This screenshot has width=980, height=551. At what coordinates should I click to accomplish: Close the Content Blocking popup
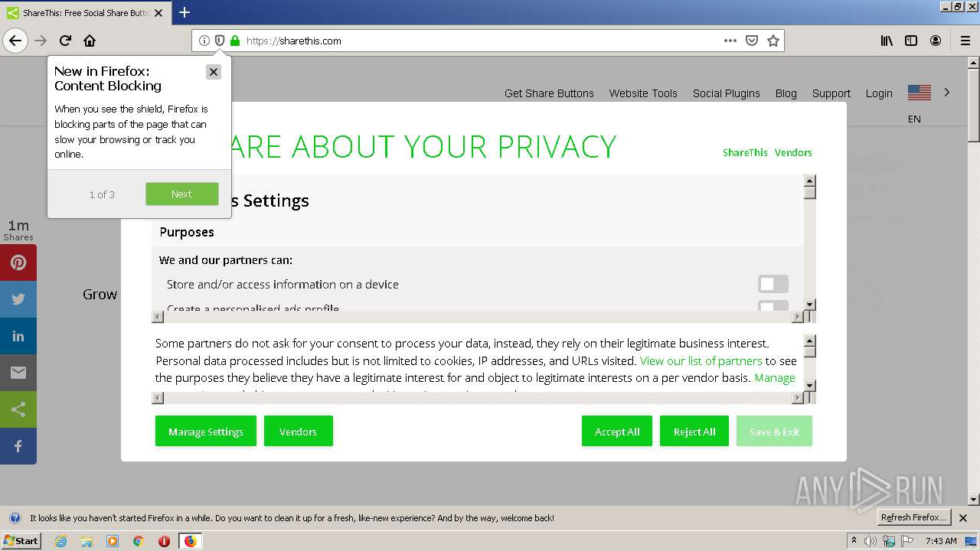click(x=214, y=71)
